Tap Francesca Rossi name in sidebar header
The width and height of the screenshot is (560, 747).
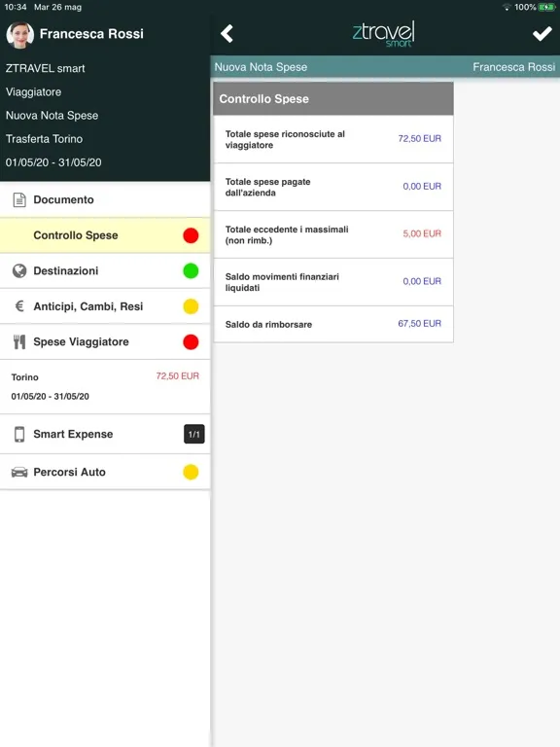click(91, 34)
